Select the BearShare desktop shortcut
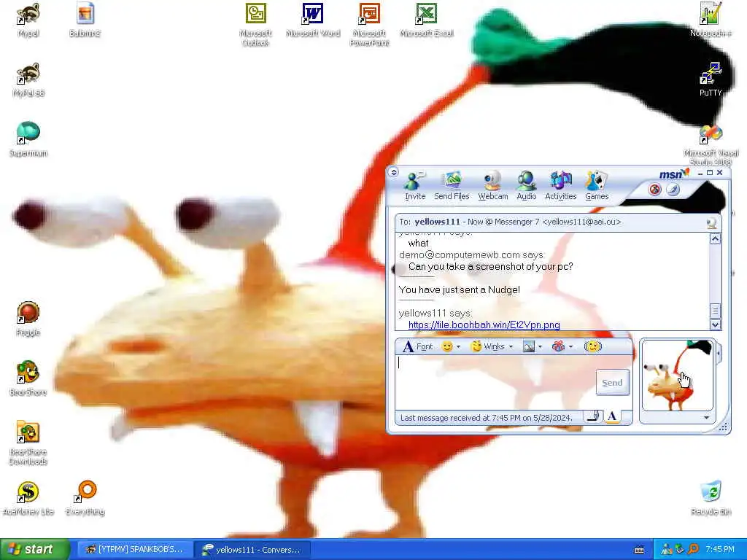This screenshot has width=747, height=560. (28, 378)
